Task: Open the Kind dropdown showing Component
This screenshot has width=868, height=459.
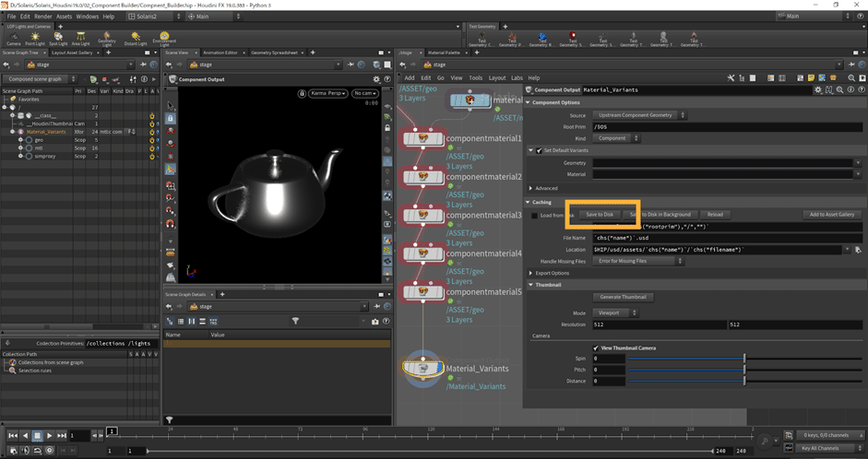Action: [x=617, y=138]
